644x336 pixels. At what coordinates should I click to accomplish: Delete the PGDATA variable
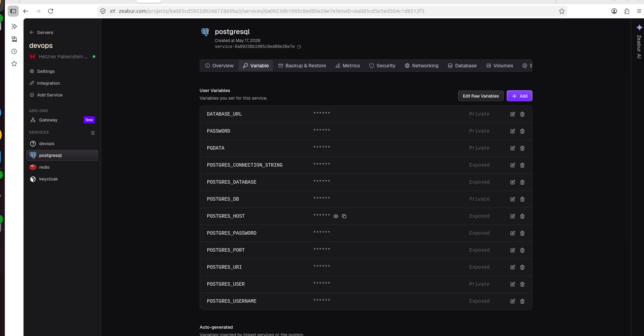pyautogui.click(x=522, y=148)
